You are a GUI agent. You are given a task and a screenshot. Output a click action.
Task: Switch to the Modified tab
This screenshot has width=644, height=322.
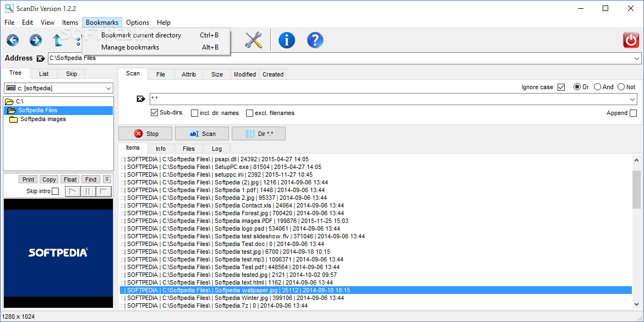click(245, 74)
